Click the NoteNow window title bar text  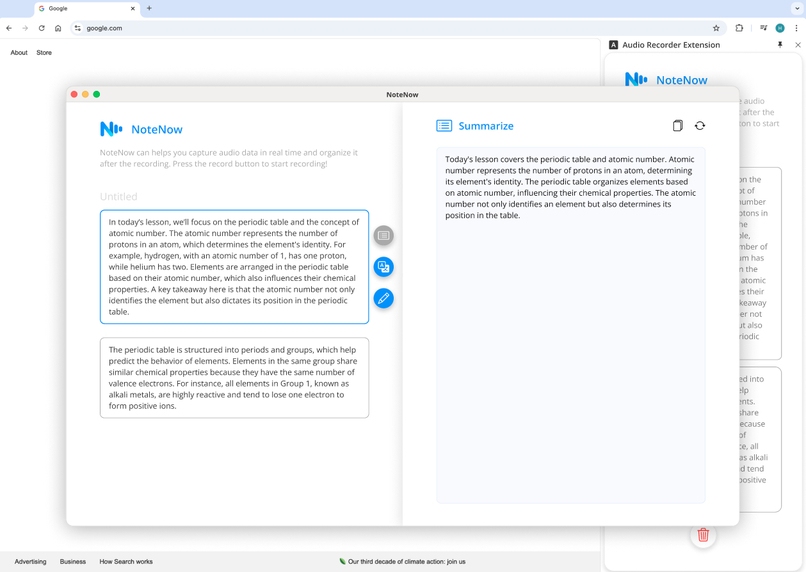[x=402, y=95]
